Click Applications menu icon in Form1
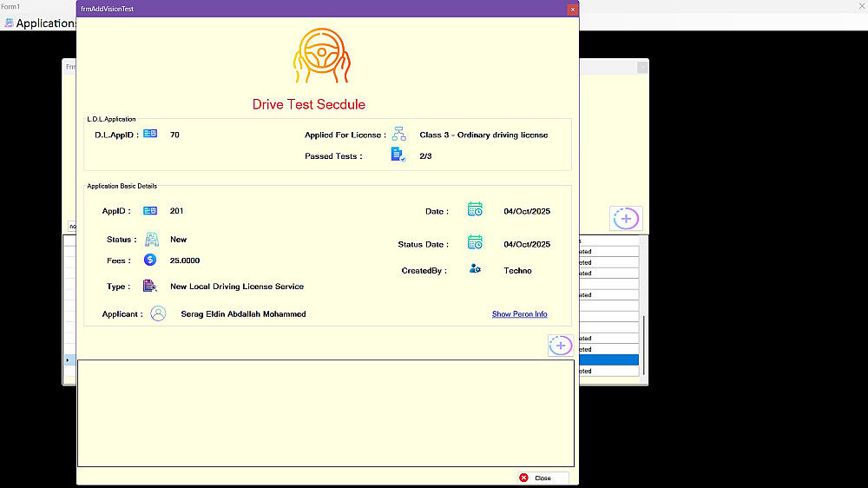The height and width of the screenshot is (488, 868). [x=9, y=23]
